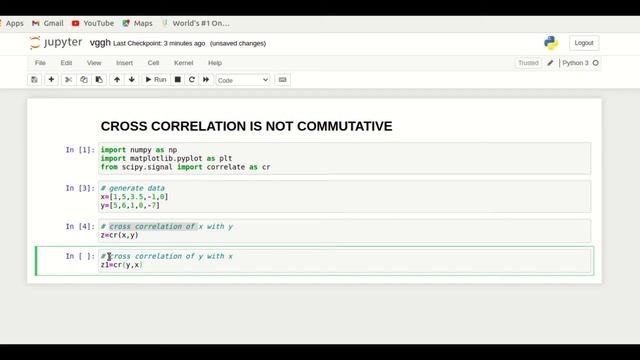The image size is (640, 360).
Task: Click the z=cr(x,y) code line
Action: click(120, 235)
